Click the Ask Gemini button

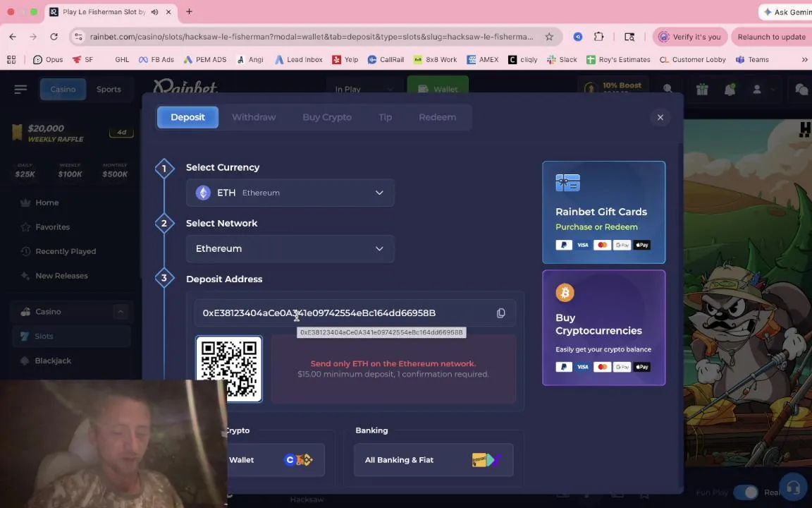pyautogui.click(x=786, y=12)
